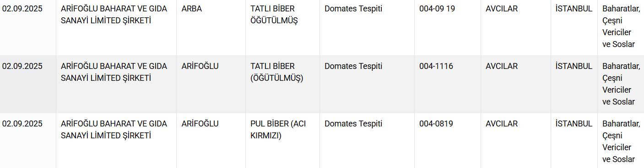This screenshot has width=644, height=168.
Task: Click the first row's ARİFOĞLU BAHARAT company name
Action: pos(114,15)
